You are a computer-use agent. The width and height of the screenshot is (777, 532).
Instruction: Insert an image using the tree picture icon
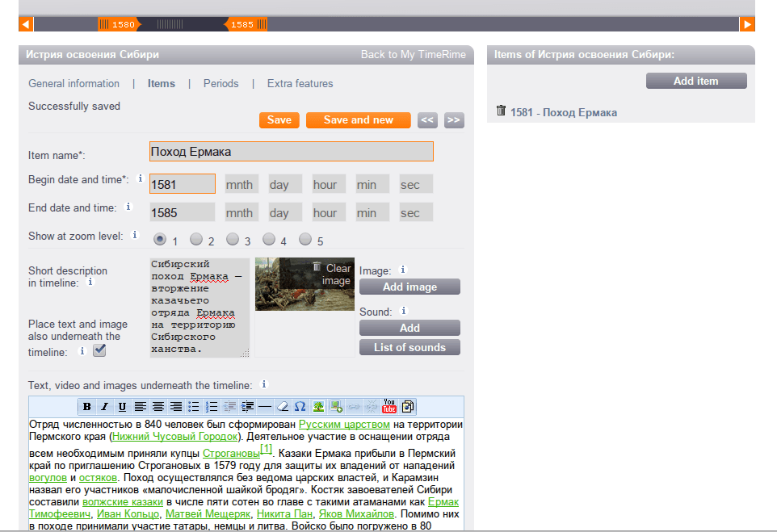(x=318, y=406)
